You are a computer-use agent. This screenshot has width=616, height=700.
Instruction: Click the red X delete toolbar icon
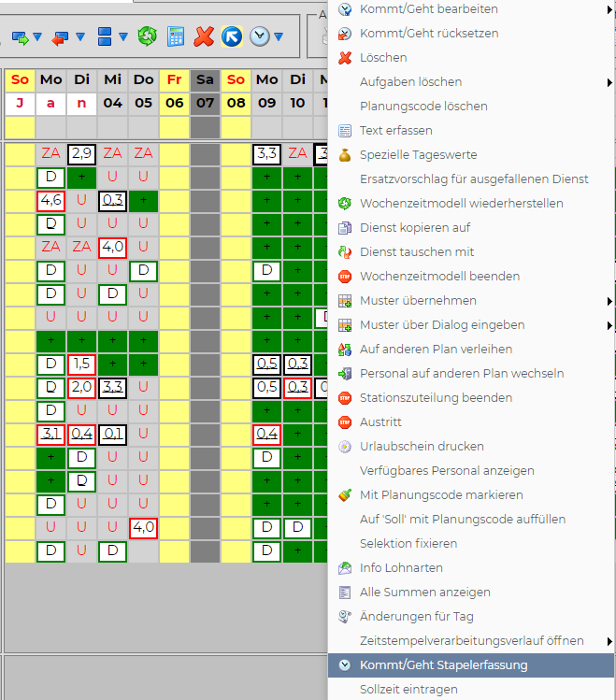point(204,37)
